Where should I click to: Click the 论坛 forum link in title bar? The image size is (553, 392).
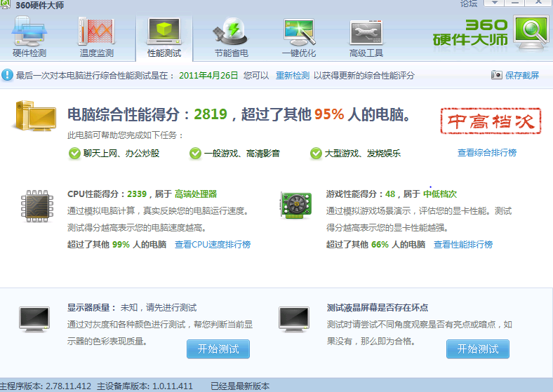click(468, 4)
